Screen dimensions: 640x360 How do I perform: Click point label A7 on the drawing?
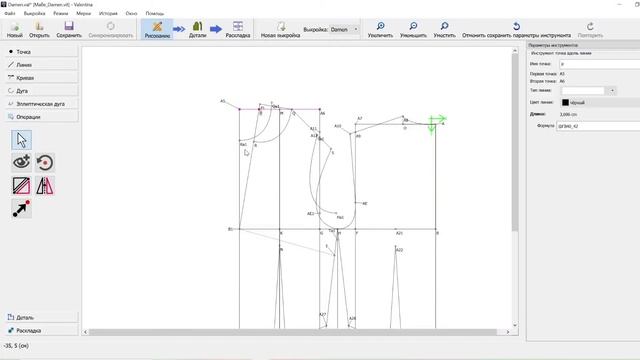[x=360, y=118]
